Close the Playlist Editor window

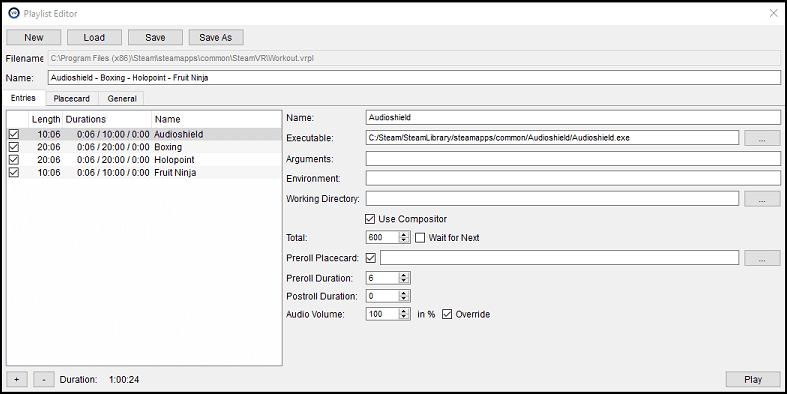point(773,13)
